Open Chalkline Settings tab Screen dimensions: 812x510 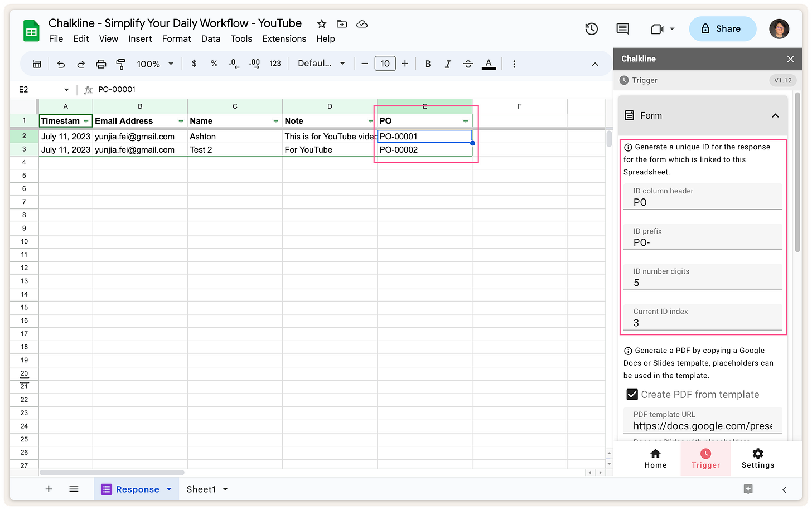click(758, 459)
